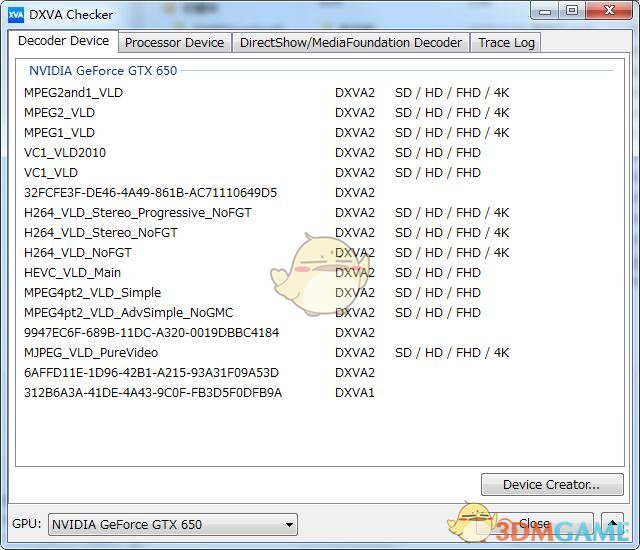Click SD / HD / FHD for VC1_VLD2010
The width and height of the screenshot is (640, 550).
(x=438, y=153)
